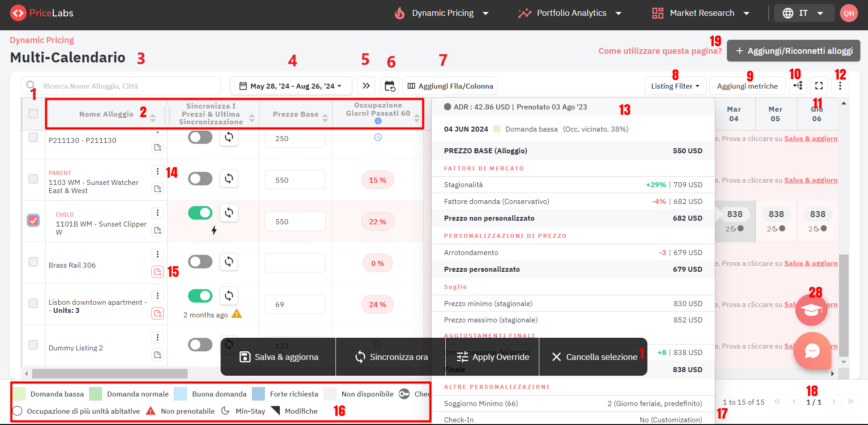Open three-dot menu for Sunset Watcher listing
This screenshot has width=868, height=425.
tap(157, 171)
